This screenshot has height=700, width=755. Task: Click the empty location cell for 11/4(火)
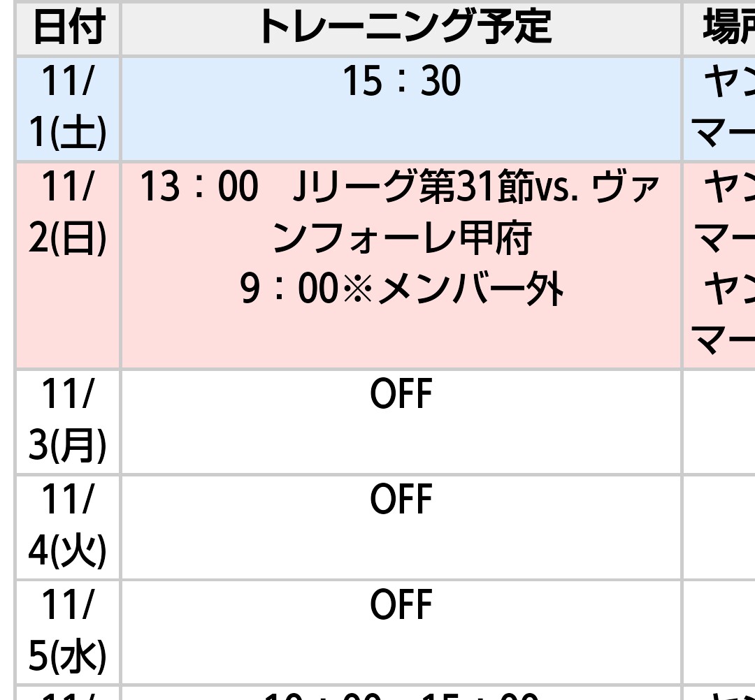click(x=720, y=526)
